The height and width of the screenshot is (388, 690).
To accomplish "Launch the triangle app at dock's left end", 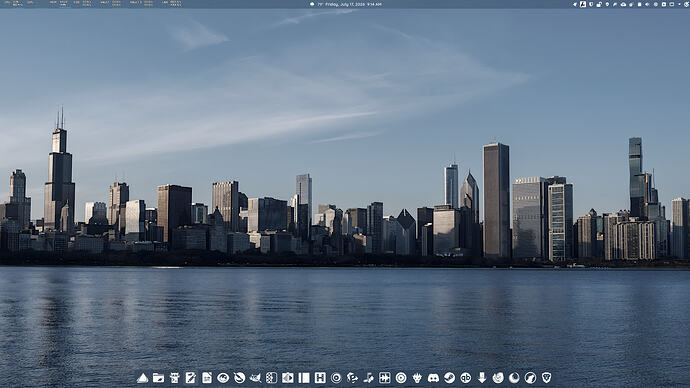I will coord(142,378).
